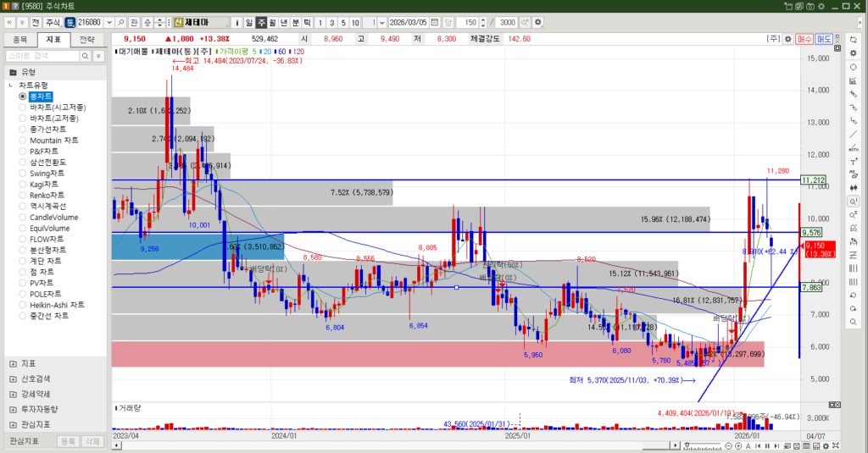The width and height of the screenshot is (868, 453).
Task: Click the 스마트 검색 input field
Action: click(x=42, y=56)
